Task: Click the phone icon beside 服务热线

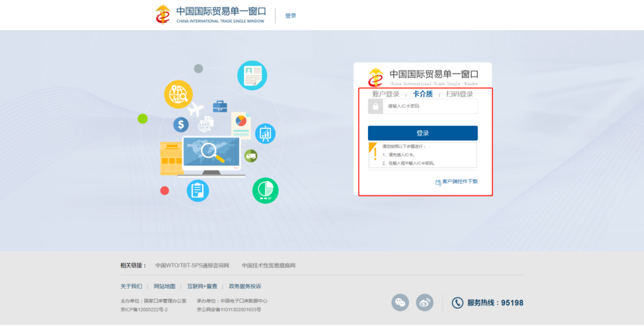Action: tap(457, 303)
